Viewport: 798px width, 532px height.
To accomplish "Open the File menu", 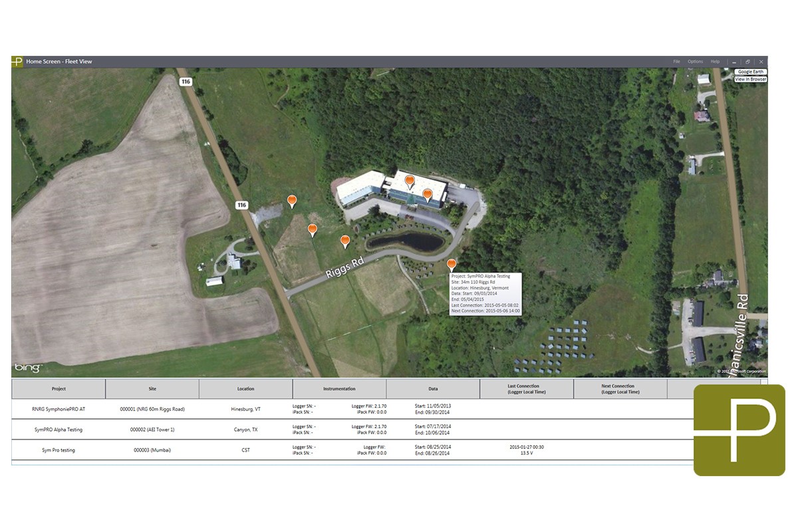I will point(676,62).
